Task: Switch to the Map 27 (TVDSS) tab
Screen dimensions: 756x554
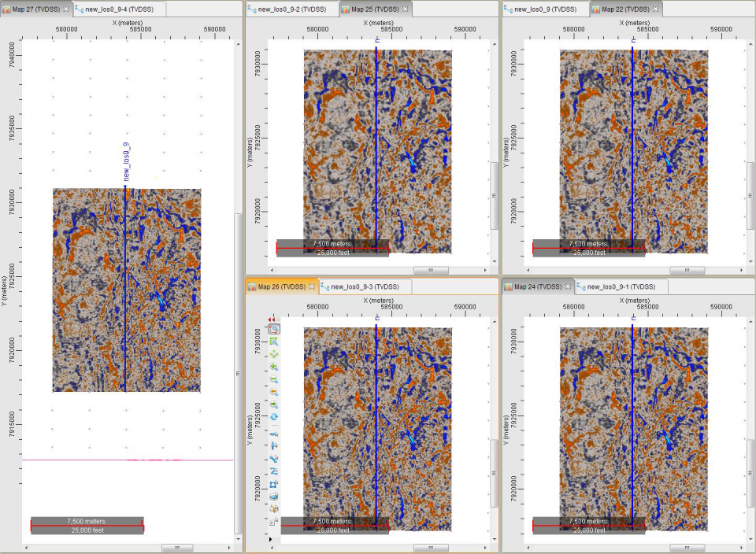Action: [x=36, y=9]
